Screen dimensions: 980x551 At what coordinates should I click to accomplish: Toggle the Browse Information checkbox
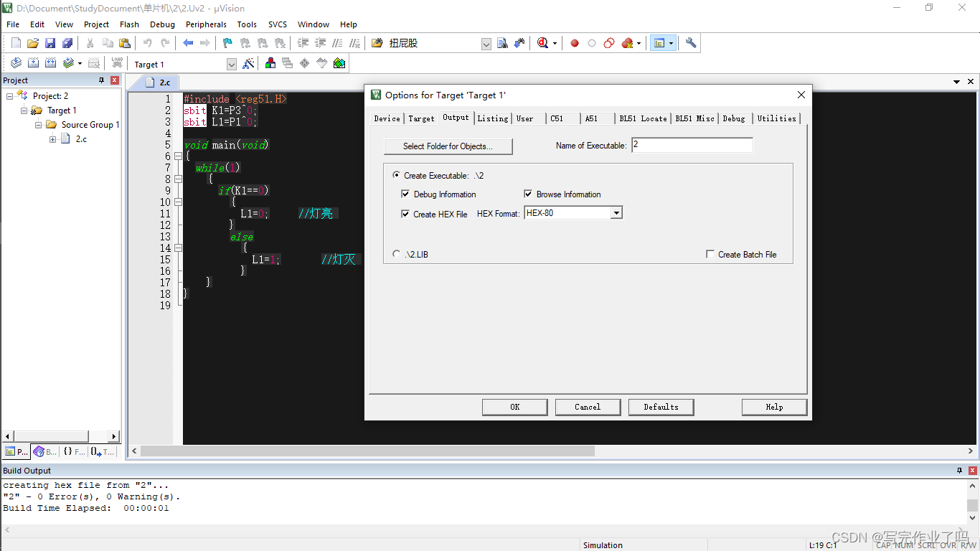point(528,194)
